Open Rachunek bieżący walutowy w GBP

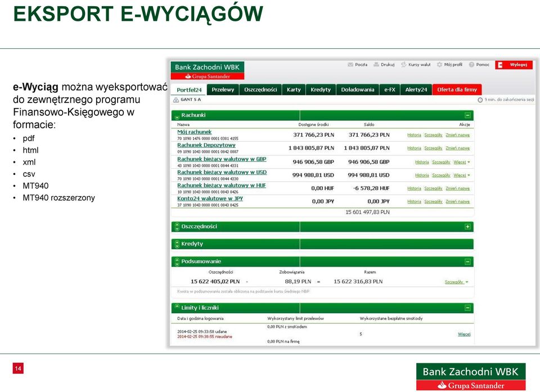tap(222, 159)
